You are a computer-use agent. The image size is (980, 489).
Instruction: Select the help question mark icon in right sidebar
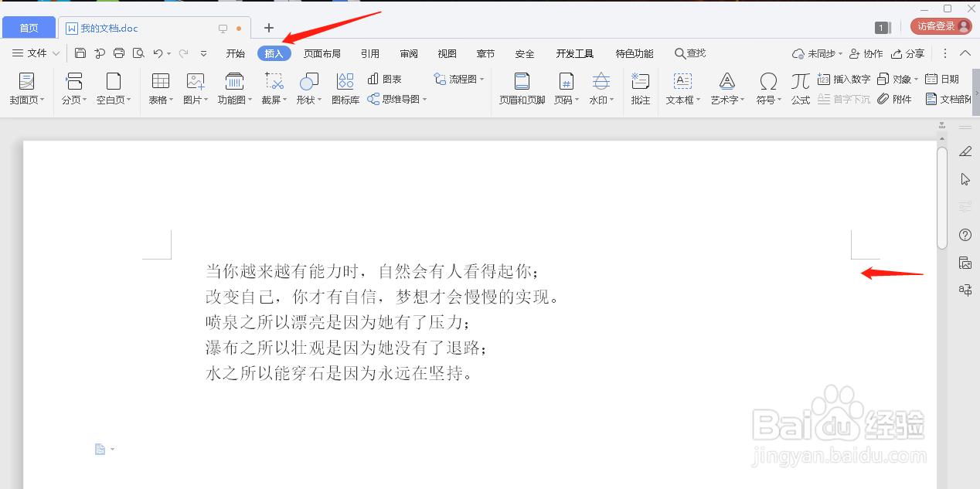pyautogui.click(x=965, y=235)
